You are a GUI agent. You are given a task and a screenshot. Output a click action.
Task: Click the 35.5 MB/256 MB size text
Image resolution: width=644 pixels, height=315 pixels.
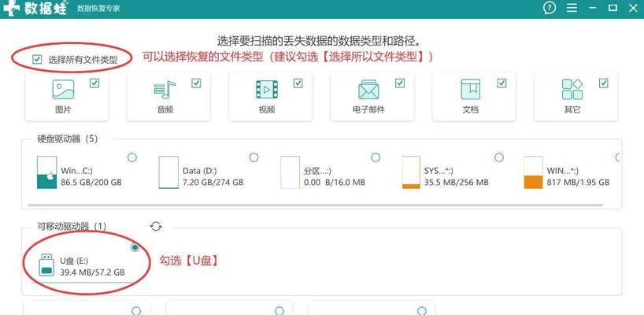point(456,182)
